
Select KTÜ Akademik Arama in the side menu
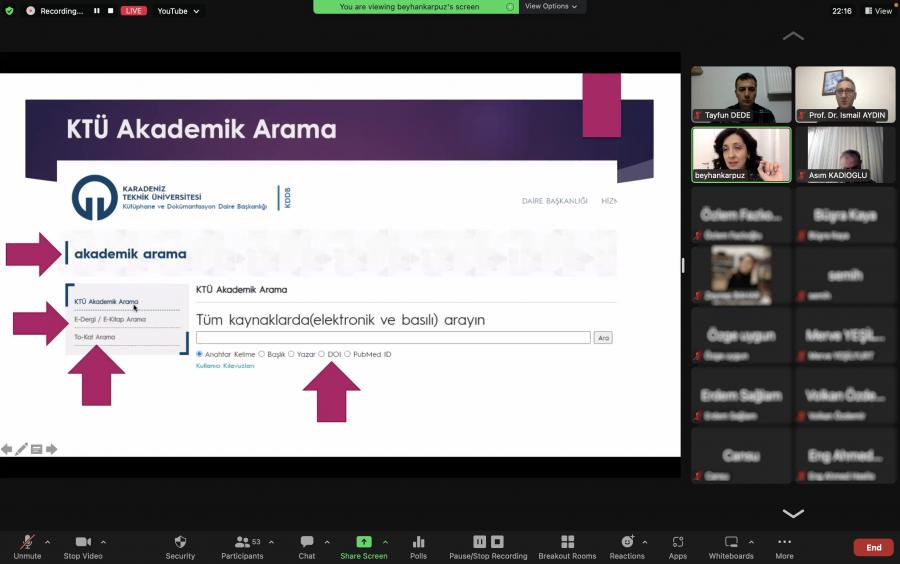[106, 301]
